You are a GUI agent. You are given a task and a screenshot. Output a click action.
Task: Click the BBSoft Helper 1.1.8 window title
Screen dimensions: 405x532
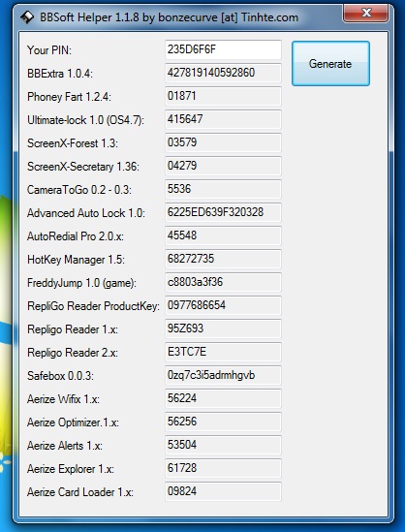tap(169, 17)
